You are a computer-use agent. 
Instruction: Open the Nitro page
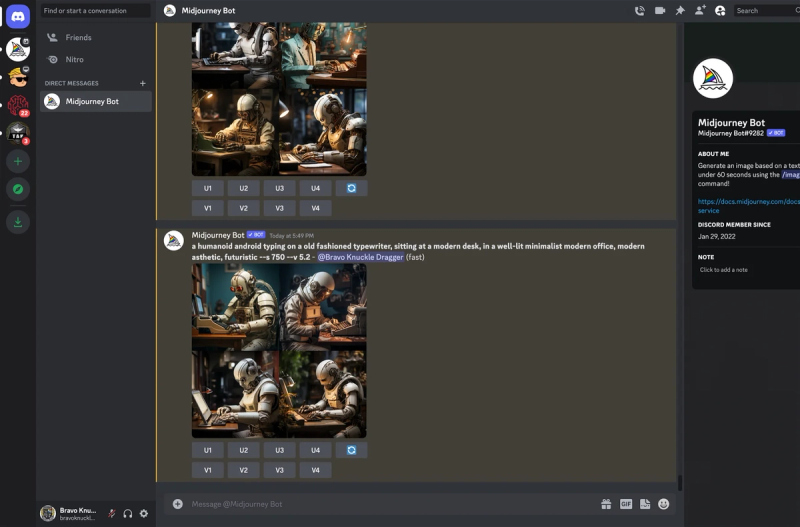coord(96,59)
